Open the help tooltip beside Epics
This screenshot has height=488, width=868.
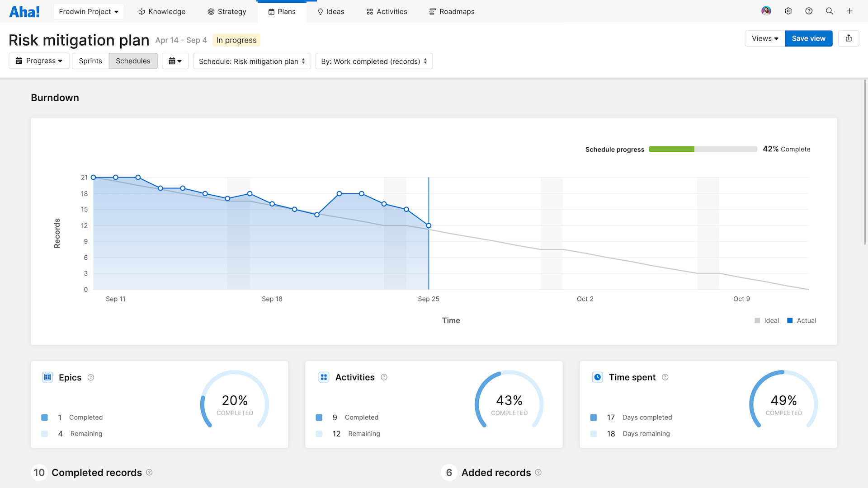[x=90, y=377]
